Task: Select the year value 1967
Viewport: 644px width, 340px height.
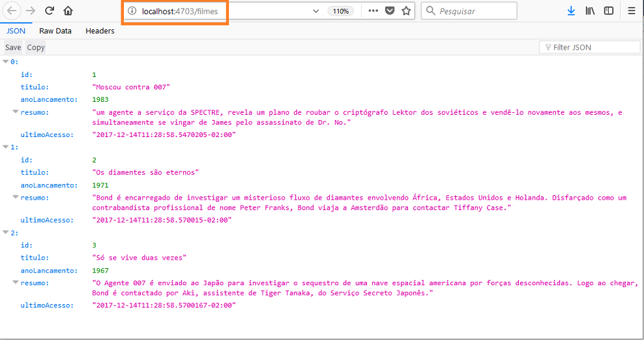Action: (100, 270)
